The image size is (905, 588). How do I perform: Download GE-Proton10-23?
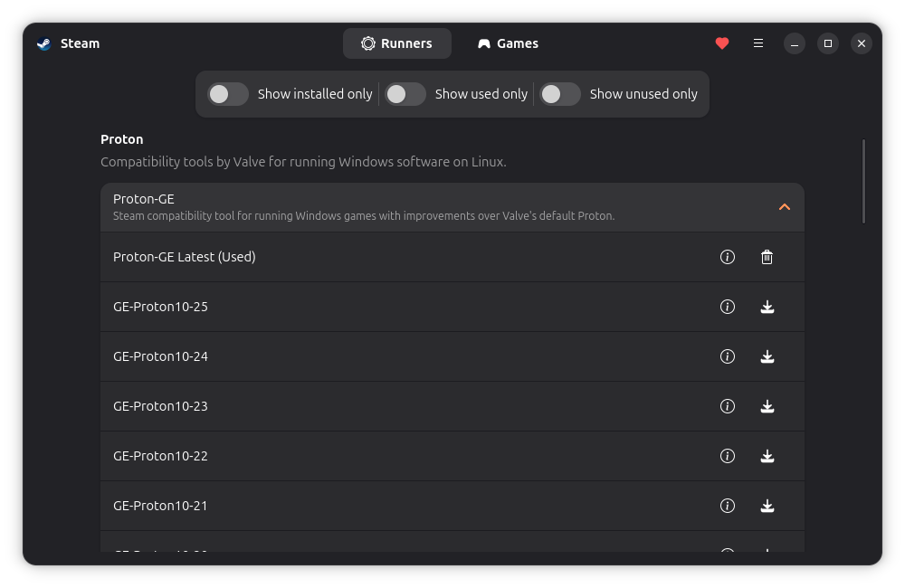coord(767,406)
